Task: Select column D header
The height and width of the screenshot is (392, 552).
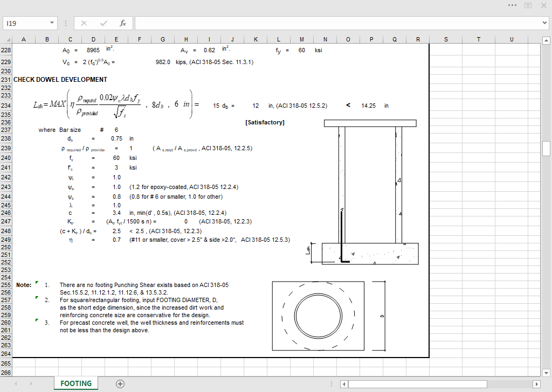Action: (x=93, y=39)
